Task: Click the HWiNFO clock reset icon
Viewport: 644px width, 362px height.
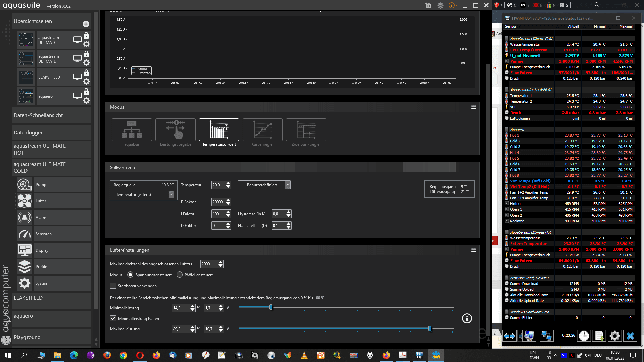Action: click(584, 336)
